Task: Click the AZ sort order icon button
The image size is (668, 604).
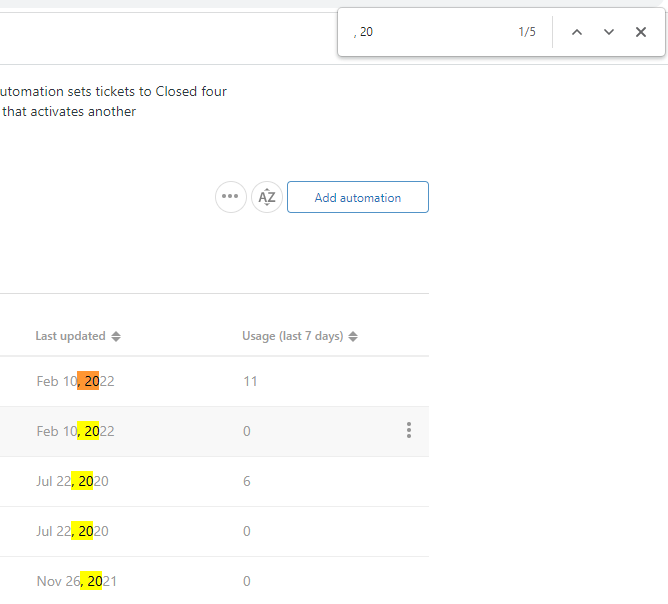Action: (x=267, y=197)
